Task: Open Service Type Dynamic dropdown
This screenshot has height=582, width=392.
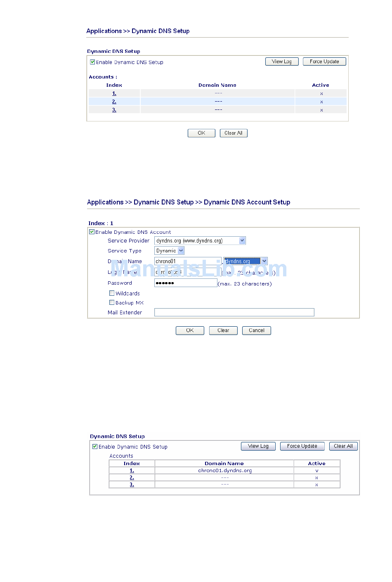Action: point(170,251)
